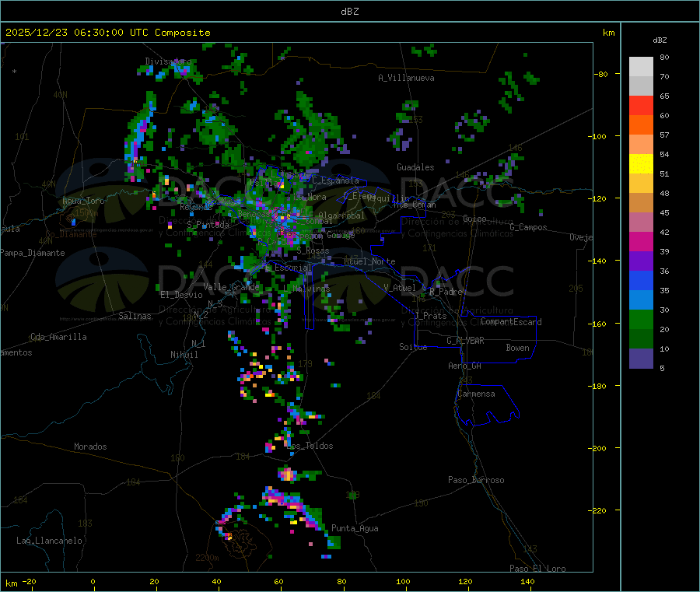Click the '2200m' elevation label
The image size is (700, 592).
click(207, 558)
